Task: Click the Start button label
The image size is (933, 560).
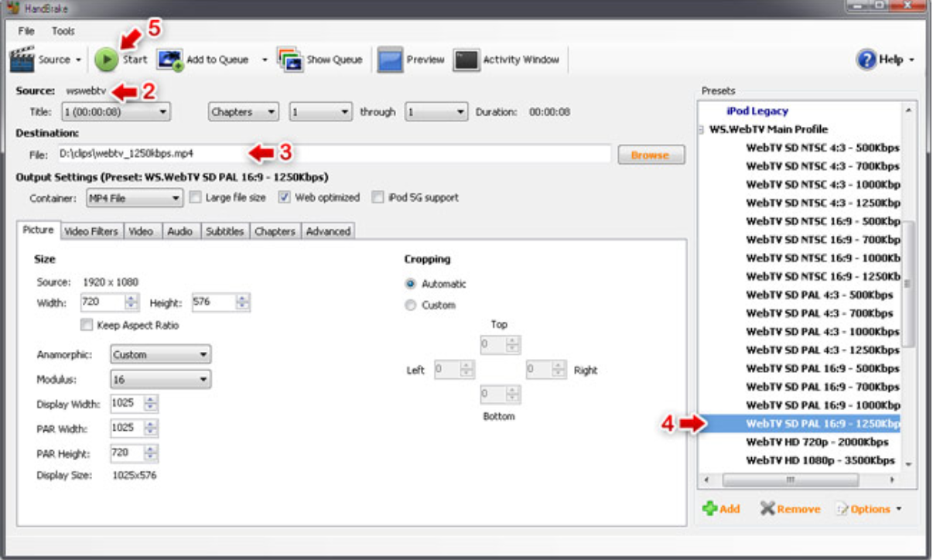Action: tap(135, 60)
